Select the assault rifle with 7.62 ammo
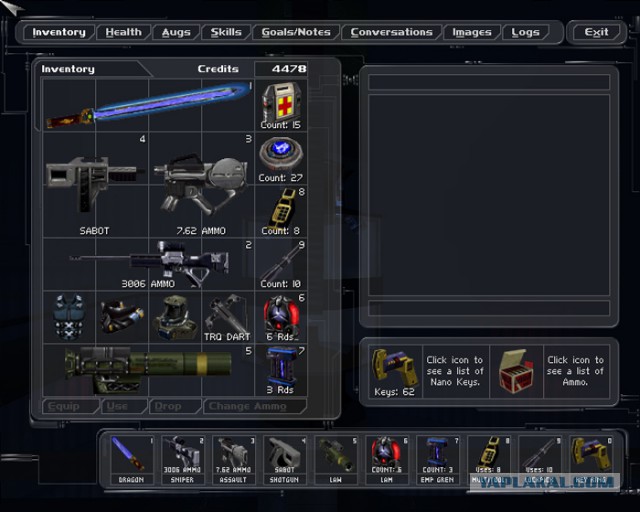The height and width of the screenshot is (512, 640). pyautogui.click(x=201, y=185)
